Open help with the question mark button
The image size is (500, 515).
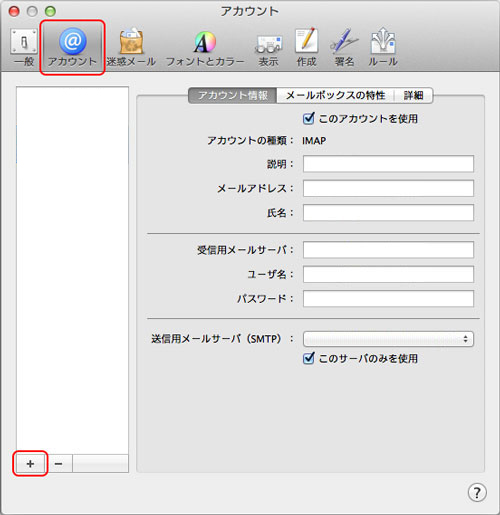click(477, 492)
